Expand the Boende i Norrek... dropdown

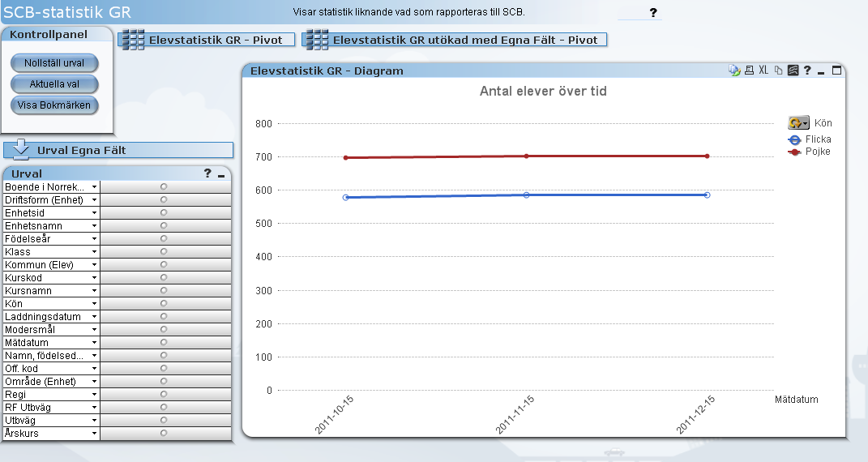(94, 187)
